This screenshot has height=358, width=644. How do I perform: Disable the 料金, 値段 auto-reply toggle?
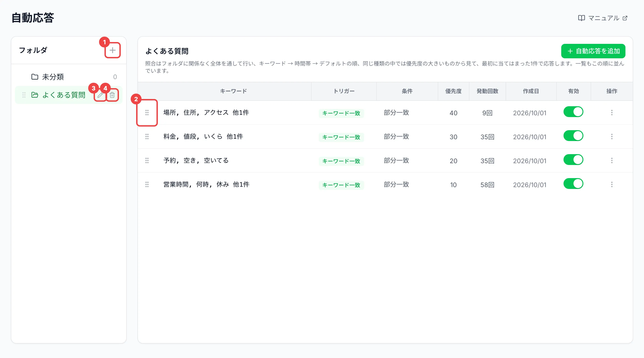click(x=573, y=136)
